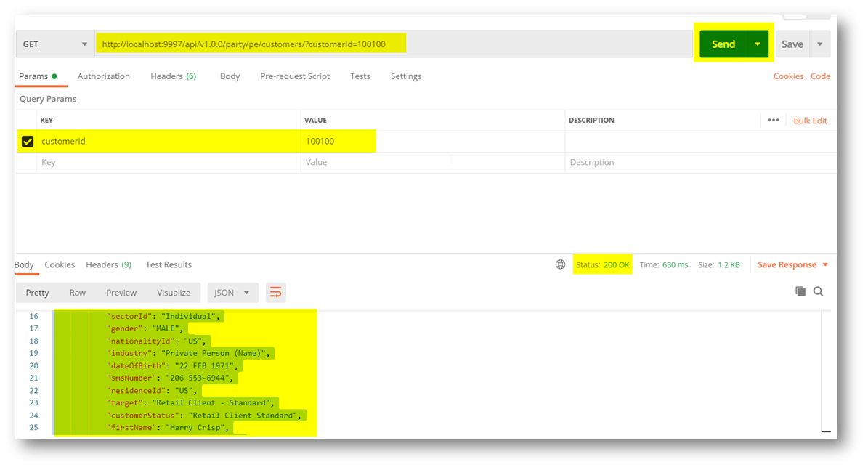Click the wrap lines icon in response toolbar

coord(275,293)
